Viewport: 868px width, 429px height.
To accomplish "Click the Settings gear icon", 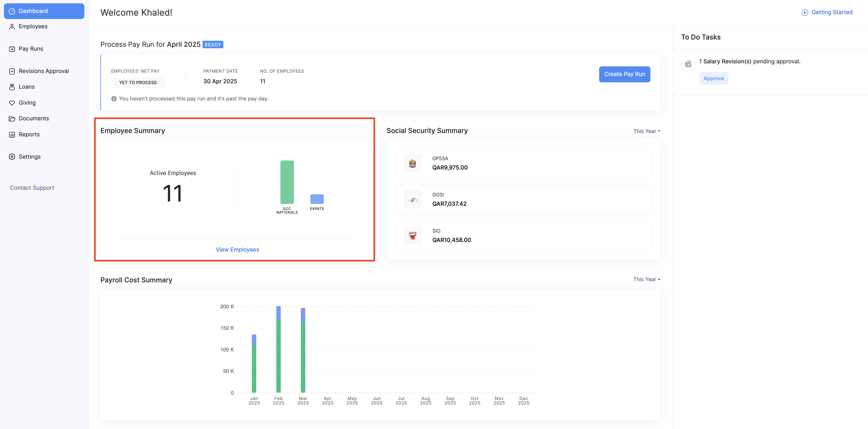I will click(x=12, y=157).
